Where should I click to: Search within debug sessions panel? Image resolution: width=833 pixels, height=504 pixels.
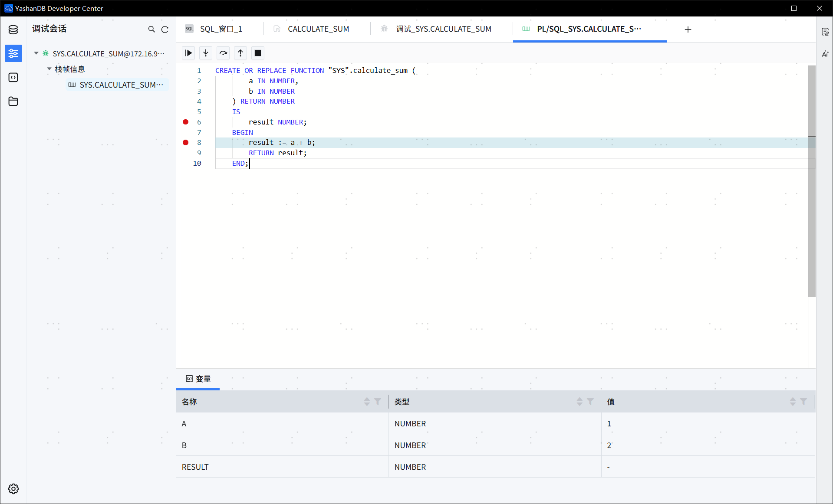(151, 29)
